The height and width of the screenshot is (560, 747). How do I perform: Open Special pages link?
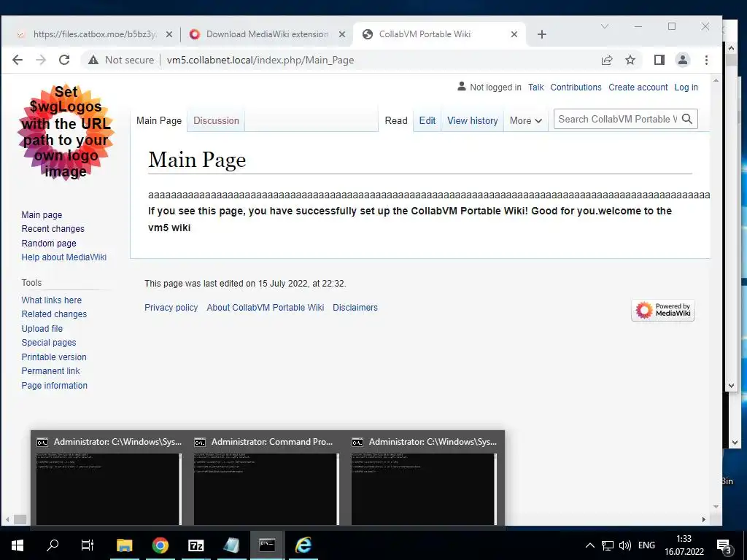click(49, 343)
